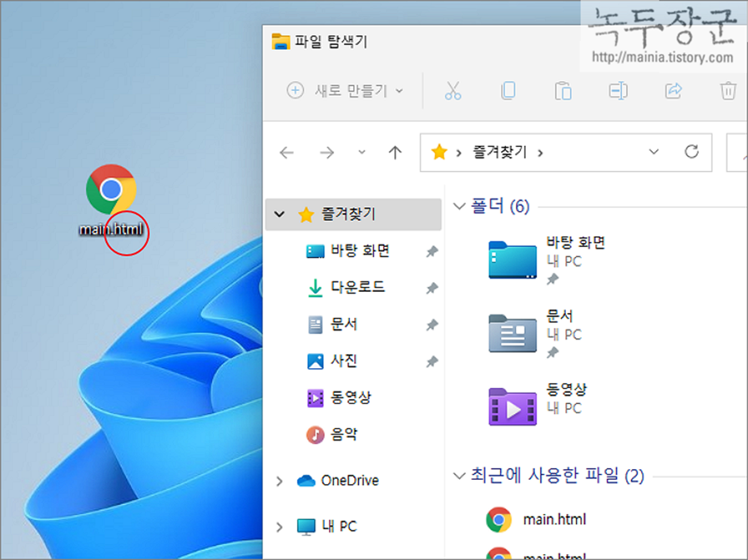748x560 pixels.
Task: Go up one folder level
Action: coord(395,153)
